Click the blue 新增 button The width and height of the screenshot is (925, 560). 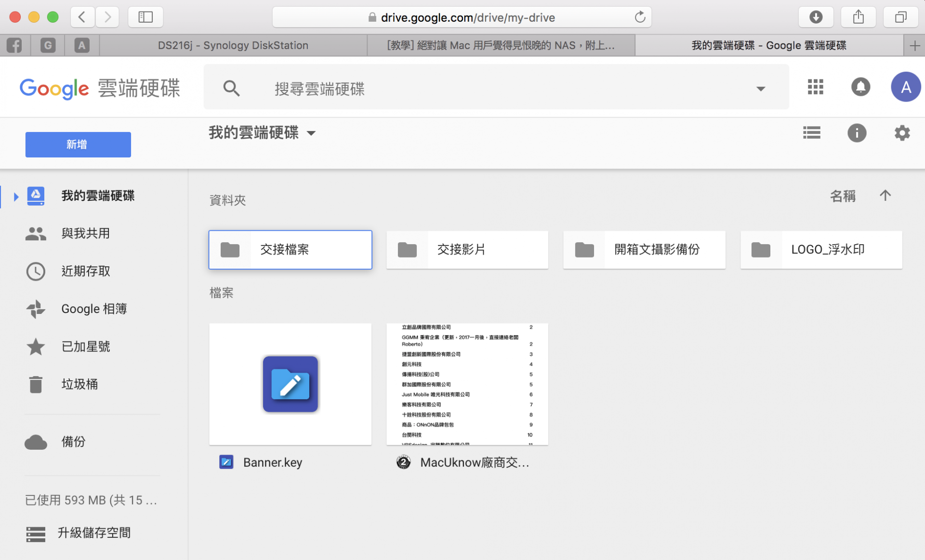tap(78, 144)
